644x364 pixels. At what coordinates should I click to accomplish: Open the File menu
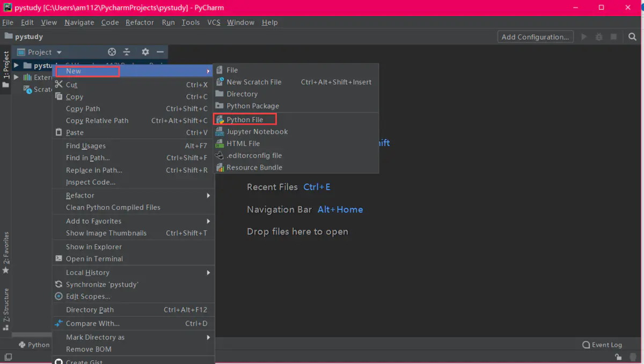[8, 22]
